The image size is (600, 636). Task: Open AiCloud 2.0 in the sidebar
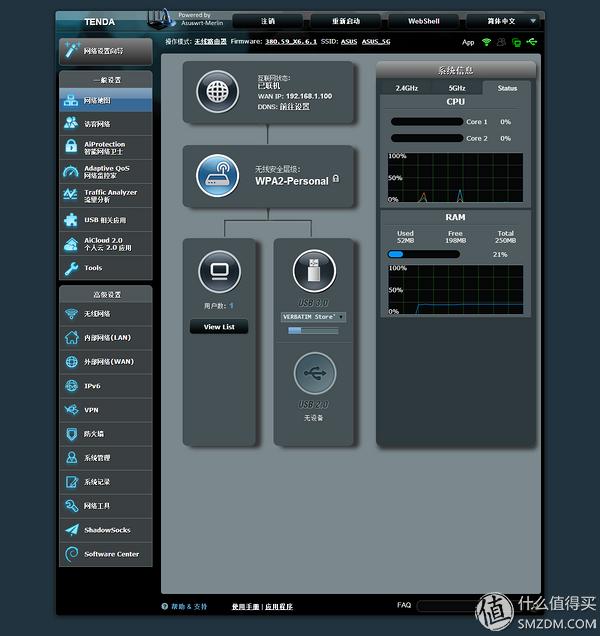105,243
